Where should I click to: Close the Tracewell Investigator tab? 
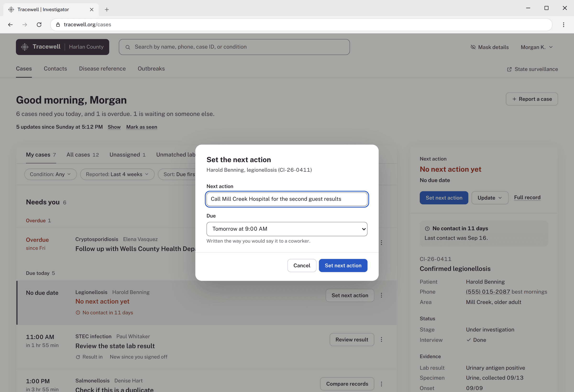[x=92, y=9]
